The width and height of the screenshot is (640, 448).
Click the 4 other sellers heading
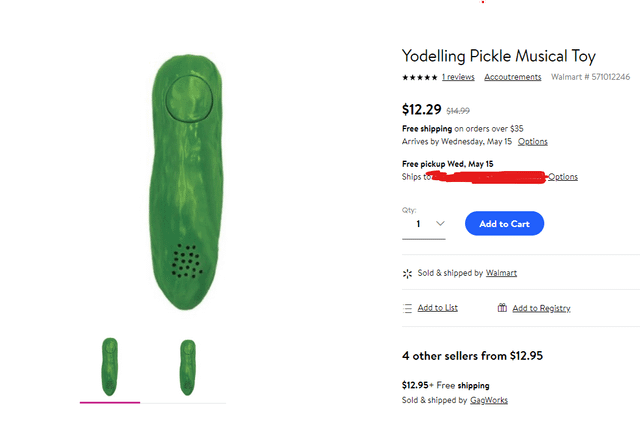[x=472, y=355]
